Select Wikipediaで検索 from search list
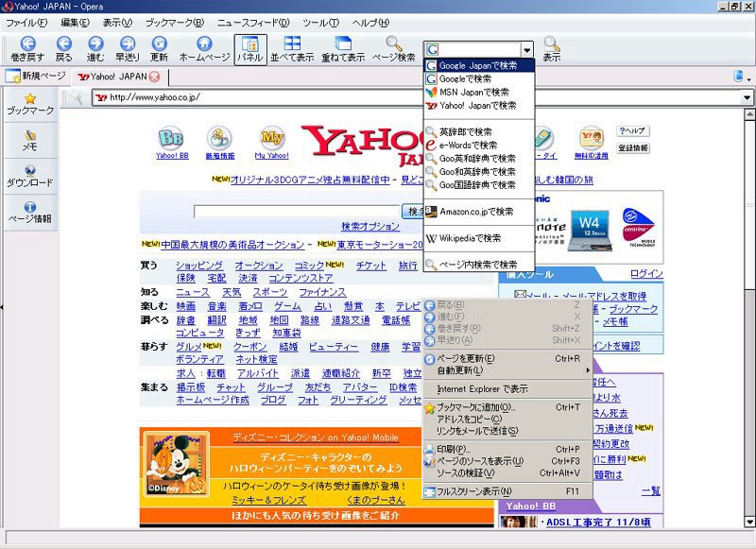Screen dimensions: 756x549 pos(479,237)
